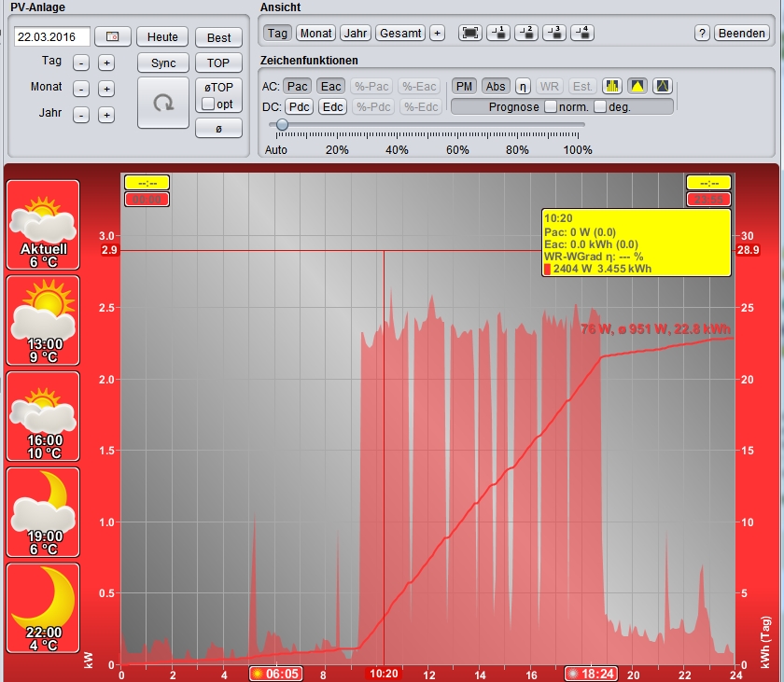Click the zoom slider handle at Auto
Viewport: 784px width, 682px height.
pyautogui.click(x=282, y=124)
